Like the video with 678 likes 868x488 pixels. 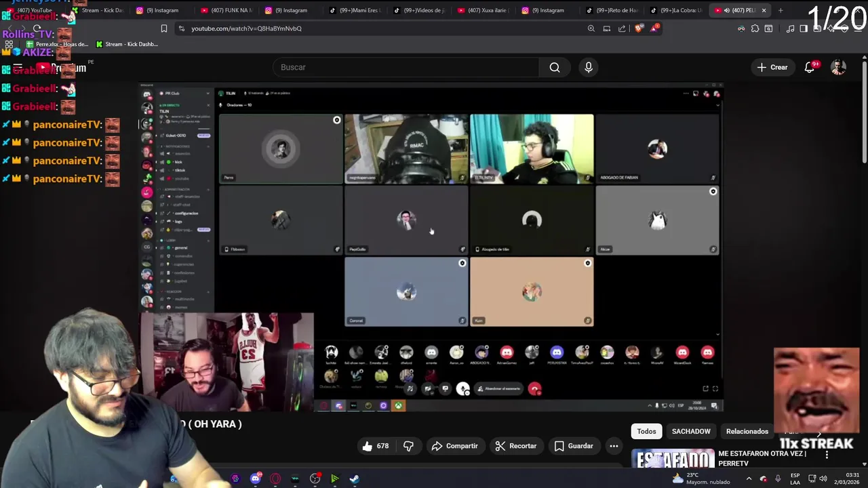click(375, 446)
